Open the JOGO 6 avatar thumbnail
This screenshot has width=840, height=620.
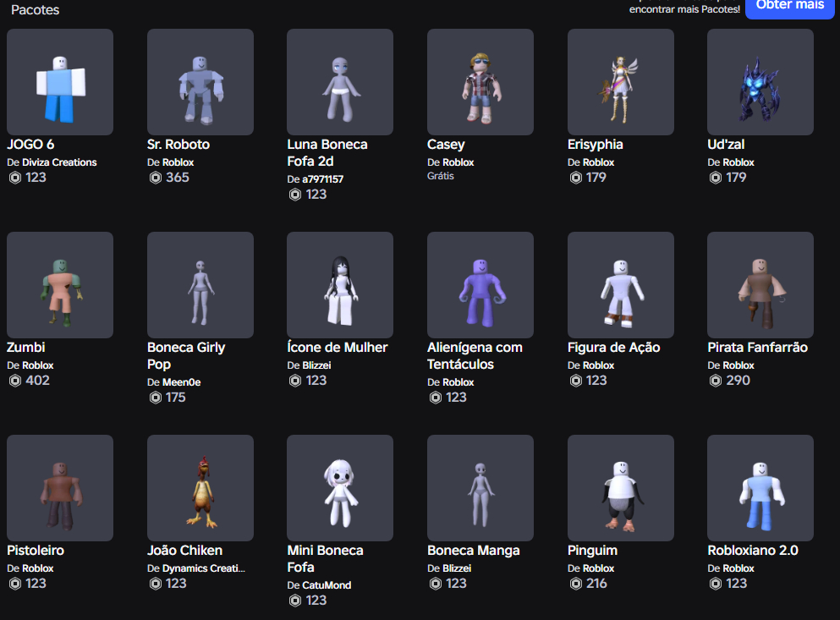[x=60, y=82]
